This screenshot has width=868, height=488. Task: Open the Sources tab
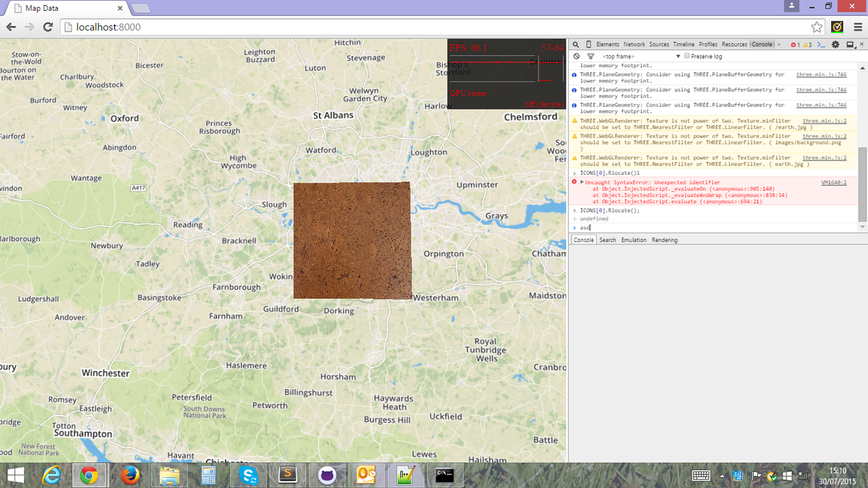(x=659, y=45)
